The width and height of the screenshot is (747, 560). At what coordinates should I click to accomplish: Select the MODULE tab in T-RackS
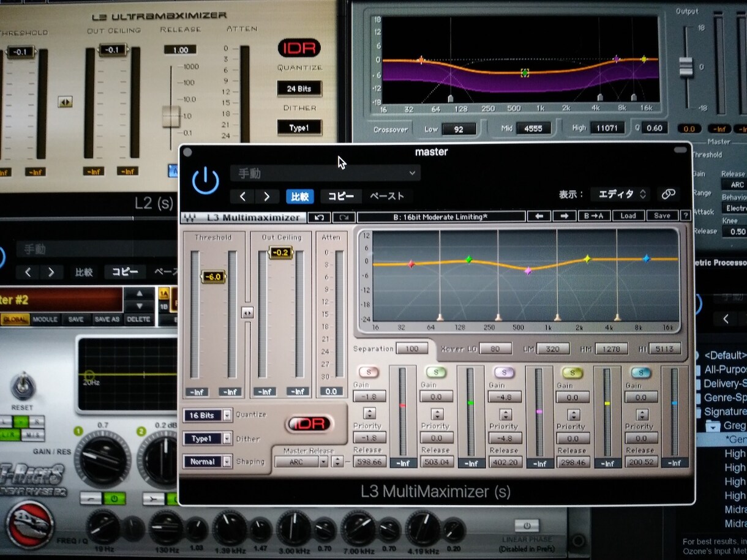click(x=45, y=319)
